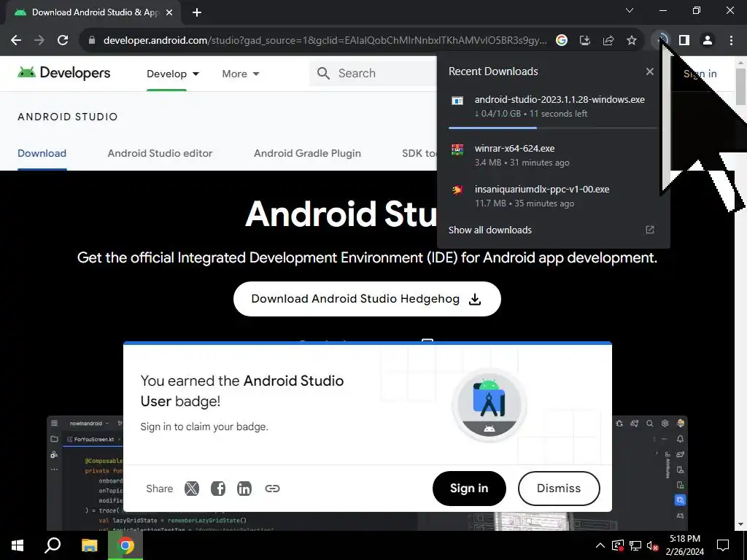
Task: Click Sign in to claim badge
Action: (469, 489)
